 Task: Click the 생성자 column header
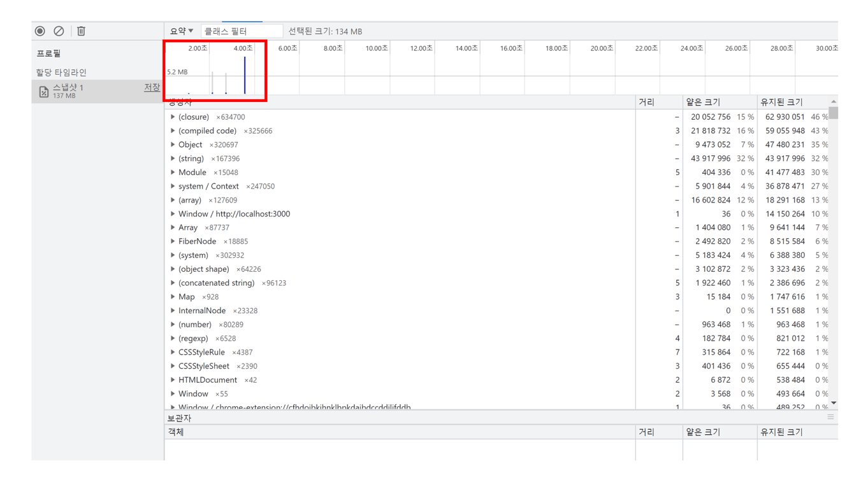pyautogui.click(x=400, y=102)
